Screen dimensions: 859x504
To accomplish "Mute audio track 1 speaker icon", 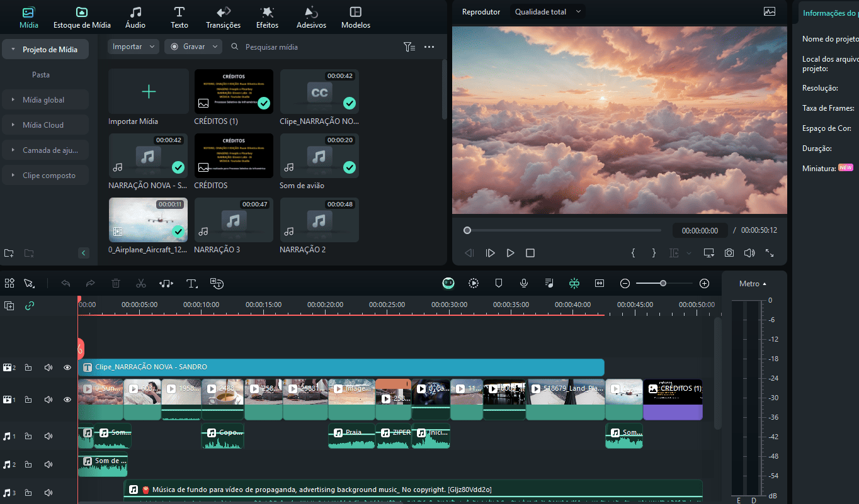I will (x=48, y=436).
